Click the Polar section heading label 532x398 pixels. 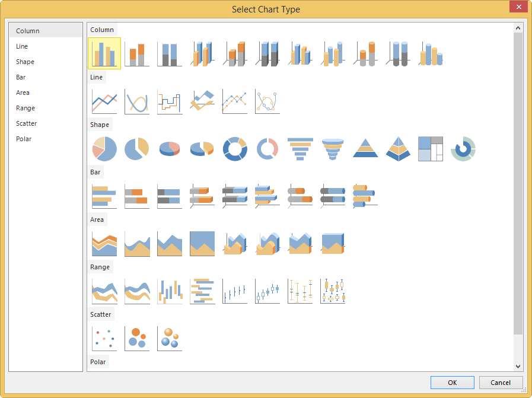click(x=98, y=362)
